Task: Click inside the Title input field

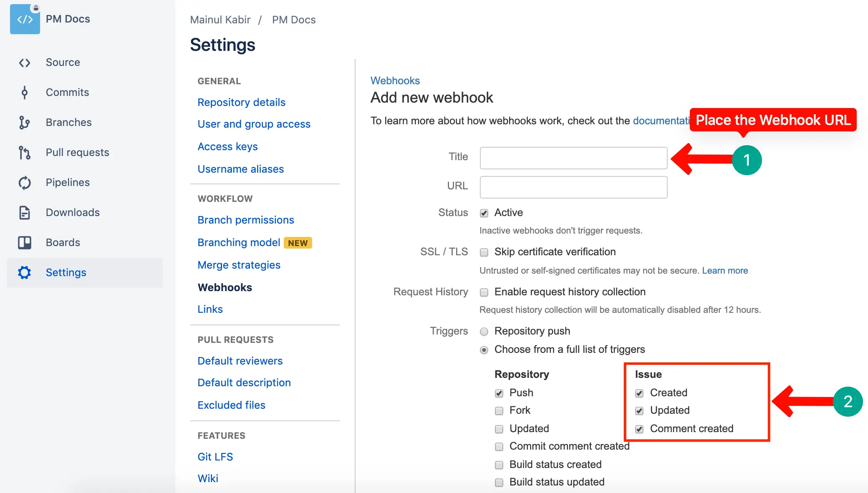Action: point(573,158)
